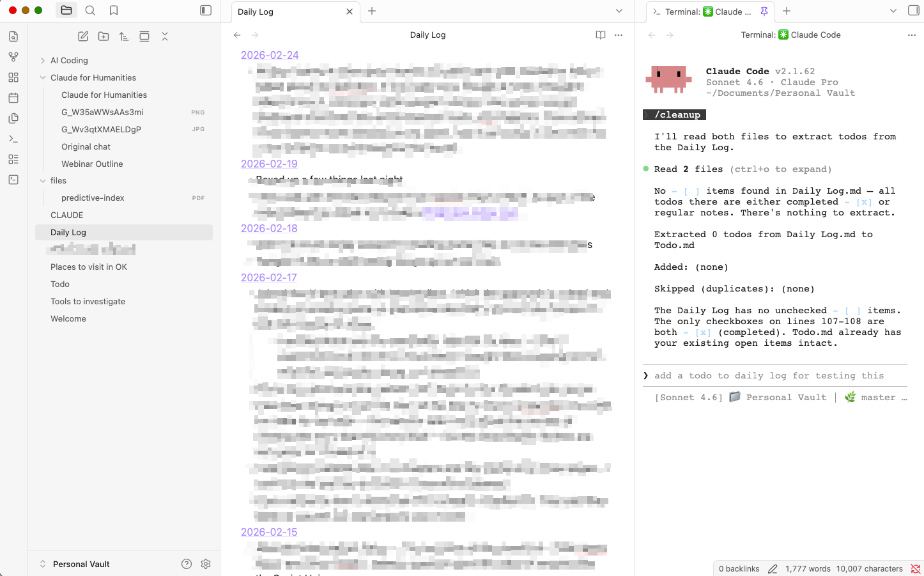Open the terminal ribbon icon at bottom
The height and width of the screenshot is (576, 924).
coord(13,180)
